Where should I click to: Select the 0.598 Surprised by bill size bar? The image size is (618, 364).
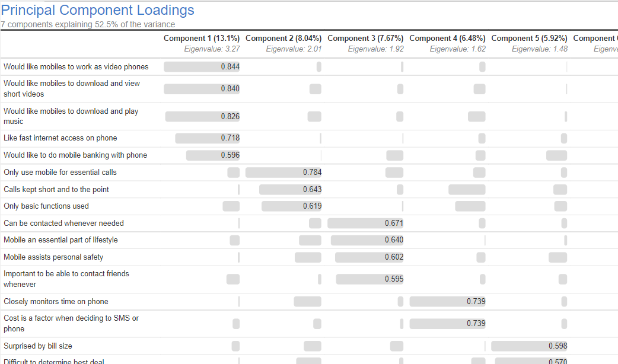(x=529, y=346)
